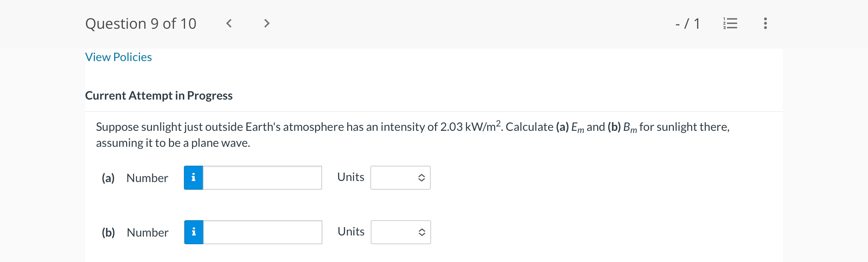Click the info icon beside answer (a)
Image resolution: width=868 pixels, height=262 pixels.
pyautogui.click(x=193, y=178)
